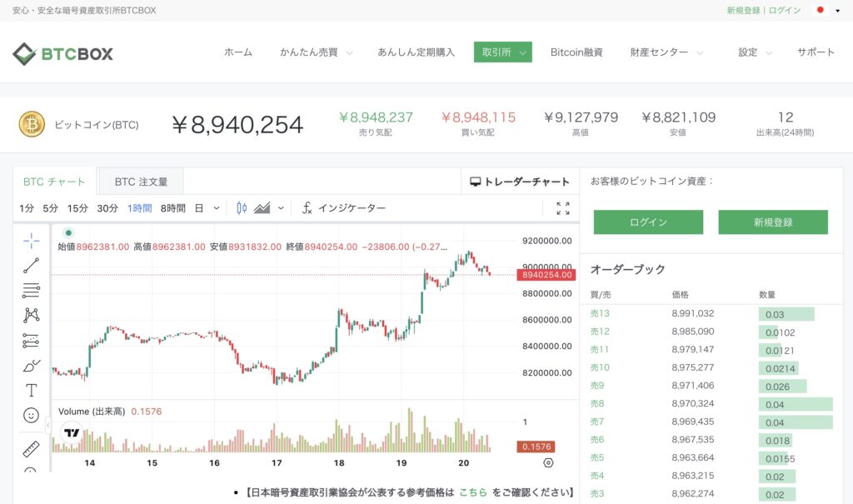Click the green 新規登録 button

point(773,222)
